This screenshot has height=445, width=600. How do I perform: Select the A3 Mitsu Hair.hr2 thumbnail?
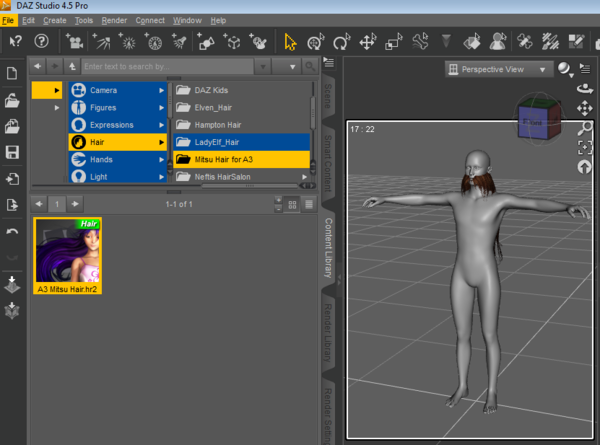click(67, 256)
